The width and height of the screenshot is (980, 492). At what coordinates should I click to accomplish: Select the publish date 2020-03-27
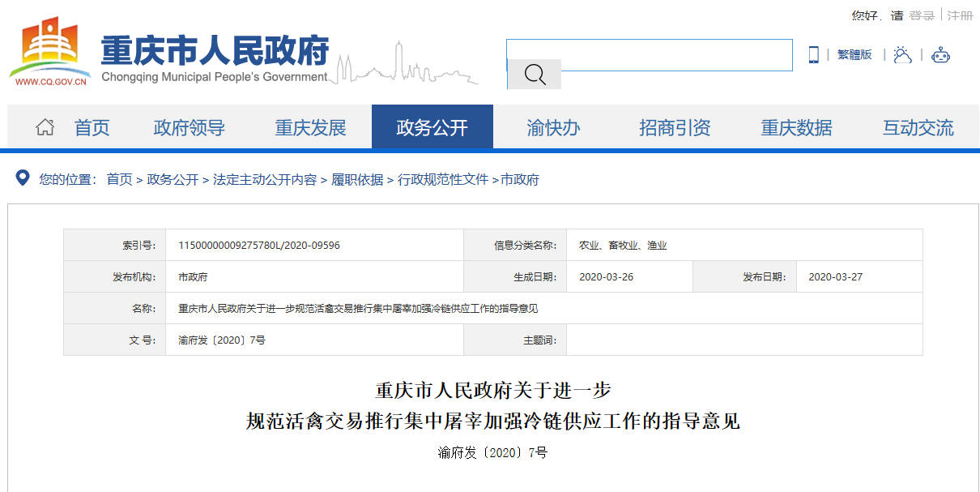[x=836, y=276]
